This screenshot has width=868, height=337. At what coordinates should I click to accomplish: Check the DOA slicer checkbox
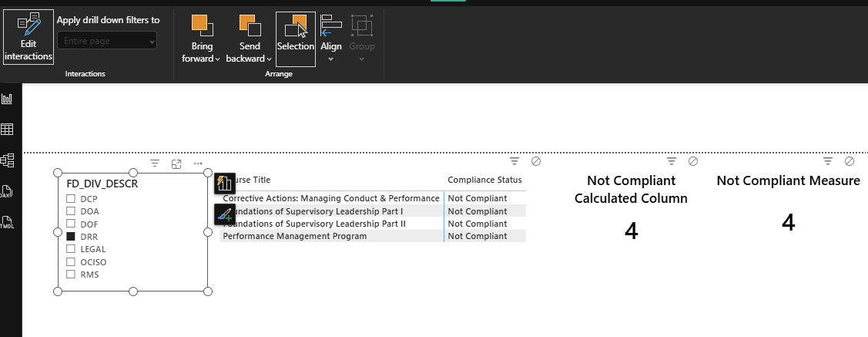click(x=71, y=211)
